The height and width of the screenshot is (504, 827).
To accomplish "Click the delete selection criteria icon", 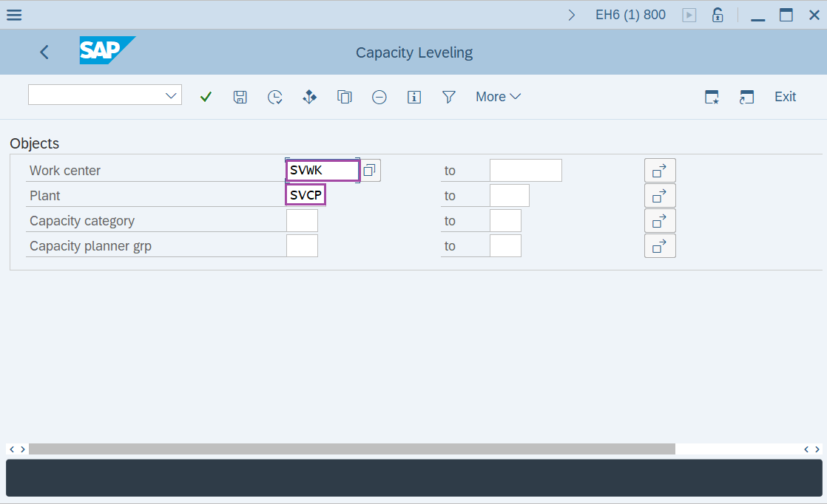I will [x=379, y=96].
